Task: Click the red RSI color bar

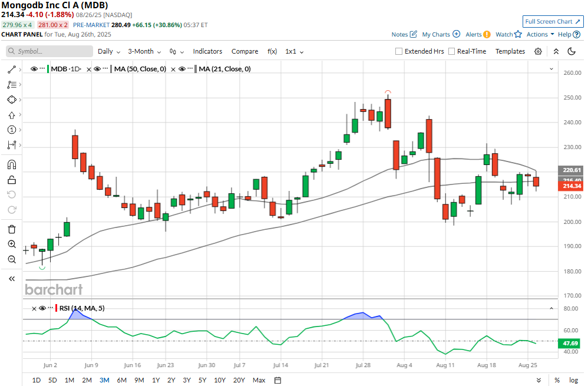Action: pos(56,308)
